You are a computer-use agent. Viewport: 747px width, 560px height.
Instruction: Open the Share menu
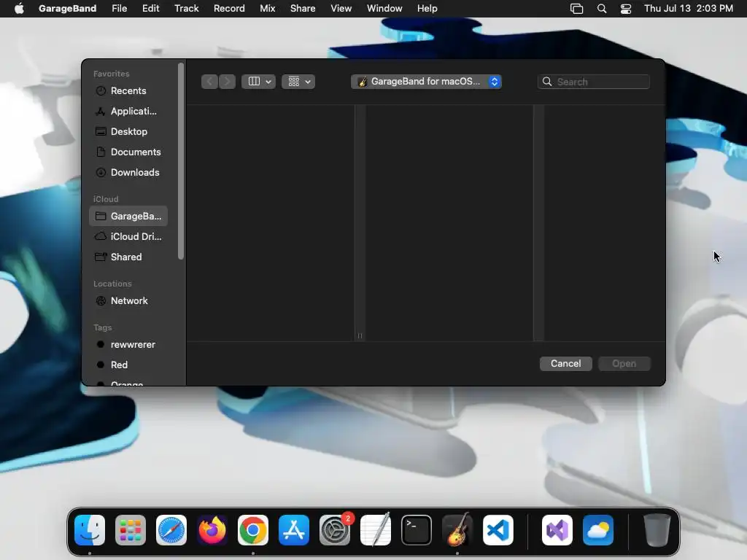pyautogui.click(x=303, y=9)
